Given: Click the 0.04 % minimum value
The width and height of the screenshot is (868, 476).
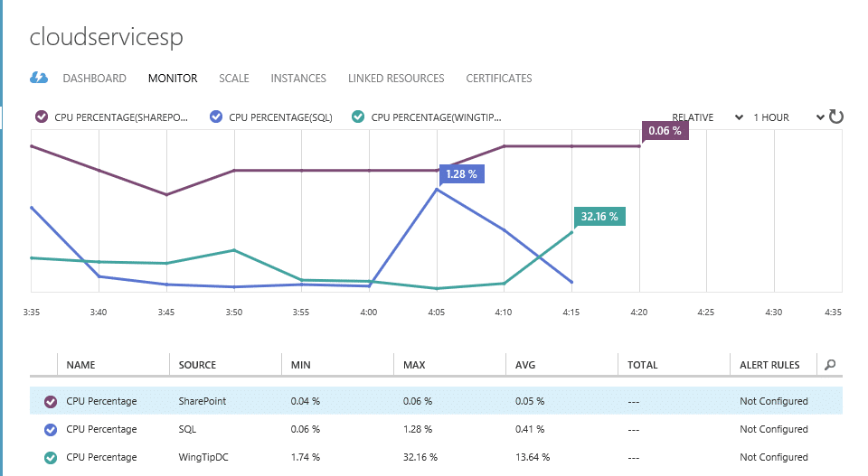Looking at the screenshot, I should 305,401.
